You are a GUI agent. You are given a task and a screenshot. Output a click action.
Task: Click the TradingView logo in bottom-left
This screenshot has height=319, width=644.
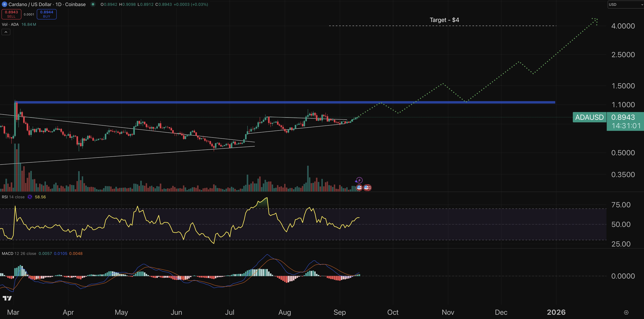pyautogui.click(x=7, y=298)
